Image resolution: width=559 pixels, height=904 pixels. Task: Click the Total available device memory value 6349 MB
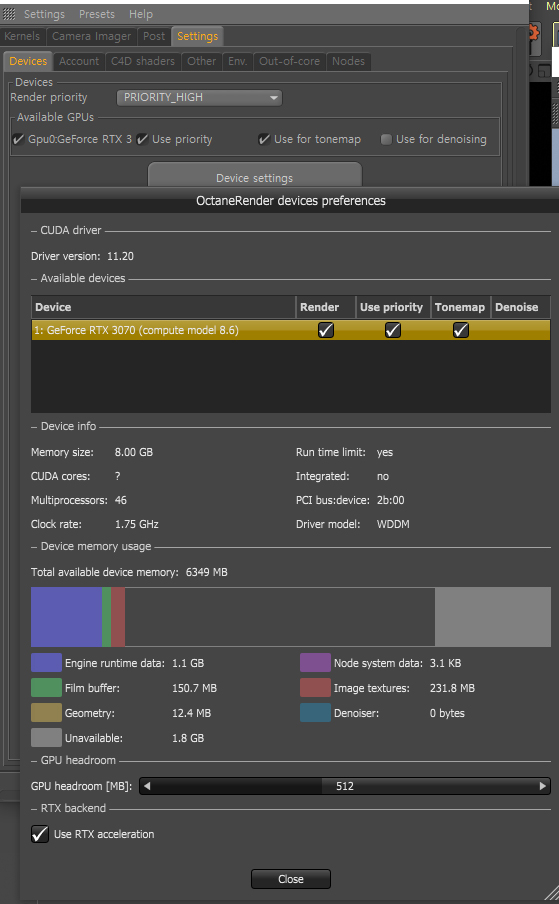pyautogui.click(x=206, y=572)
